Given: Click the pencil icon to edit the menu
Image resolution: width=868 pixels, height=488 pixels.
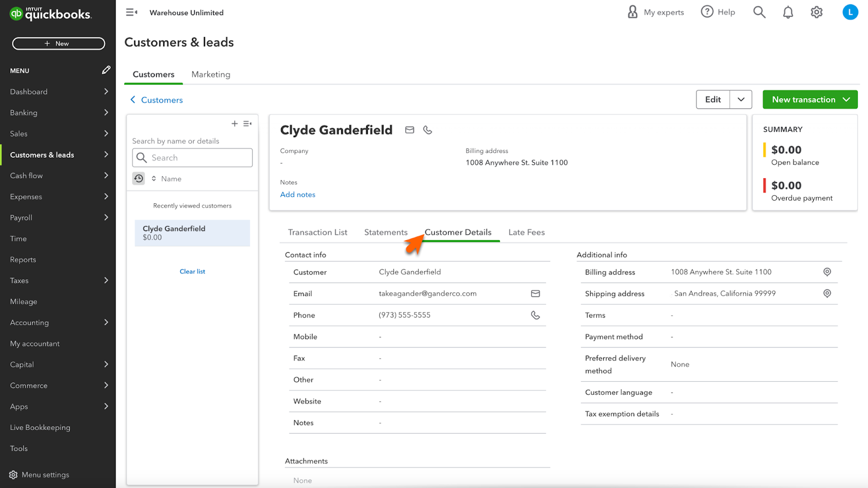Looking at the screenshot, I should (x=106, y=70).
